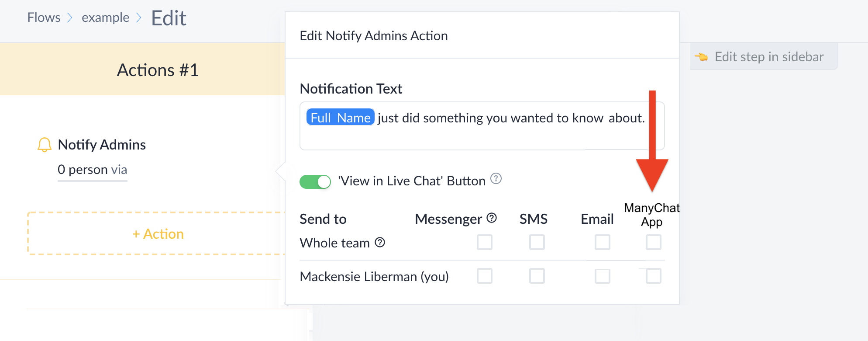Check Messenger for Whole team

(485, 242)
